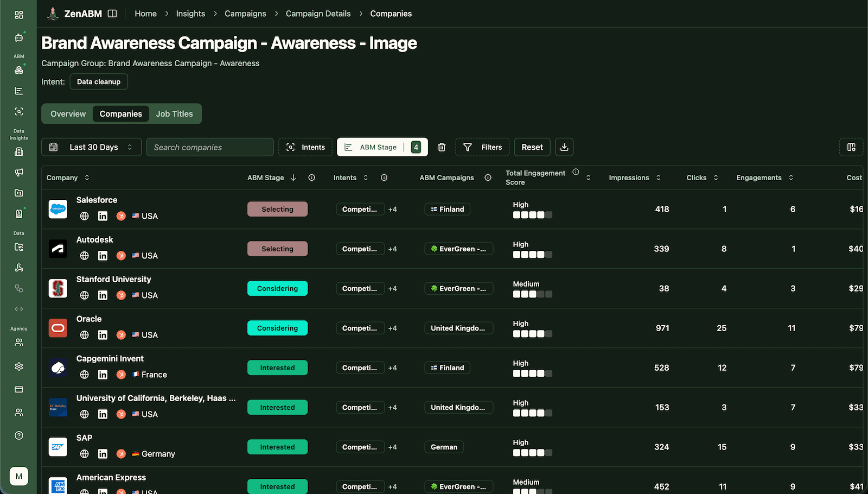Click the settings gear in the Agency section
This screenshot has width=868, height=494.
(x=18, y=366)
